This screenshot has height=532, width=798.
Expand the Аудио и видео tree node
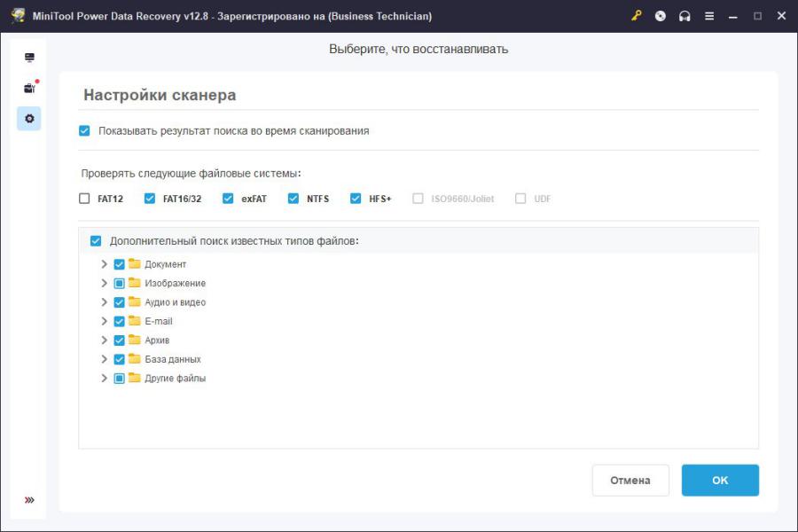(x=105, y=302)
